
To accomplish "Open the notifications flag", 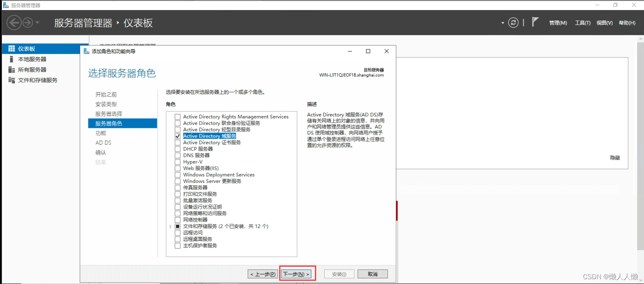I will click(x=535, y=22).
